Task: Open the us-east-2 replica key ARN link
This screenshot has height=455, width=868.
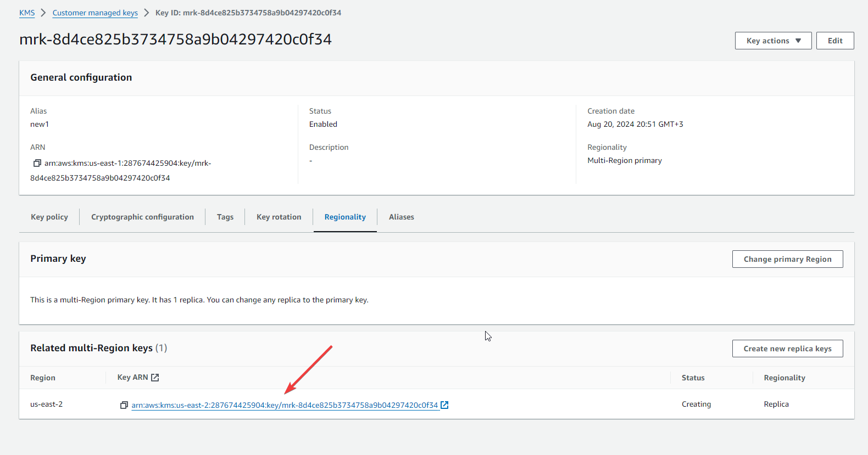Action: (285, 405)
